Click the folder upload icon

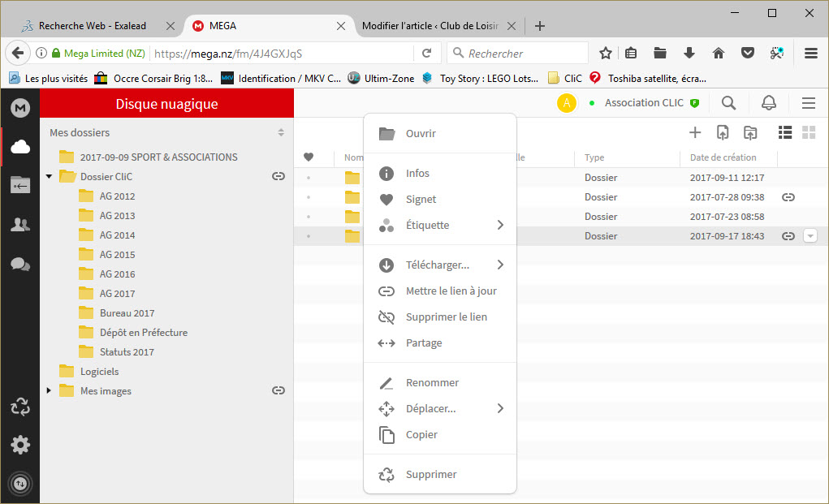pos(750,132)
